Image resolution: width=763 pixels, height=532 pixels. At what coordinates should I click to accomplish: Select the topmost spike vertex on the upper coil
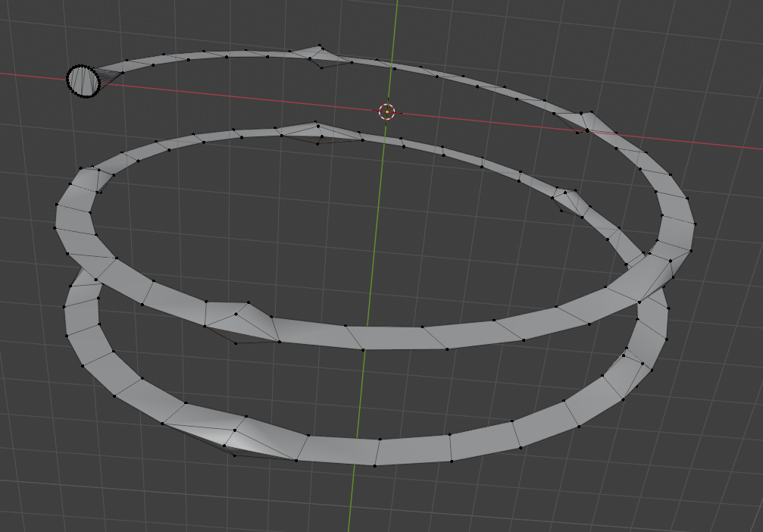pyautogui.click(x=320, y=46)
